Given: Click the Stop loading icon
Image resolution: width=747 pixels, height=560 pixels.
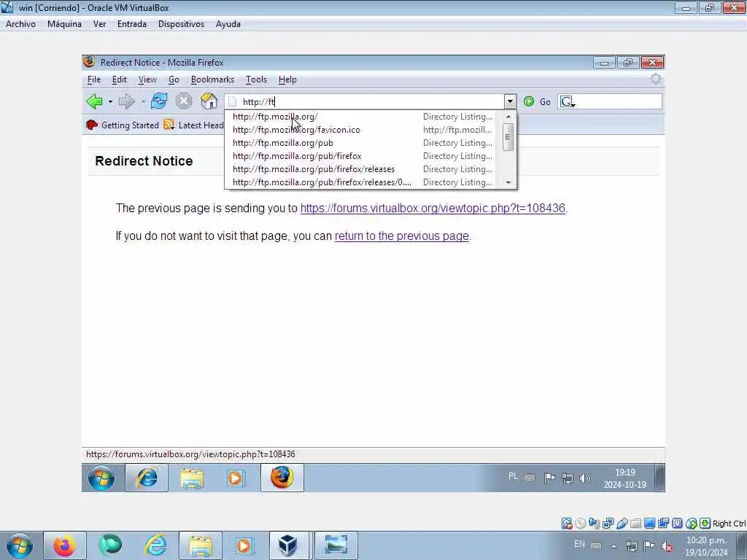Looking at the screenshot, I should (x=183, y=101).
